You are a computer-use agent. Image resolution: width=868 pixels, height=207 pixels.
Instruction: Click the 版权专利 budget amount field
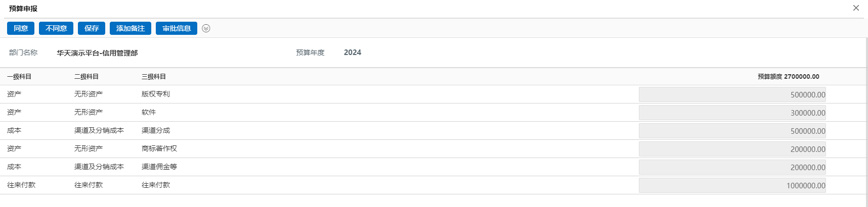point(732,94)
